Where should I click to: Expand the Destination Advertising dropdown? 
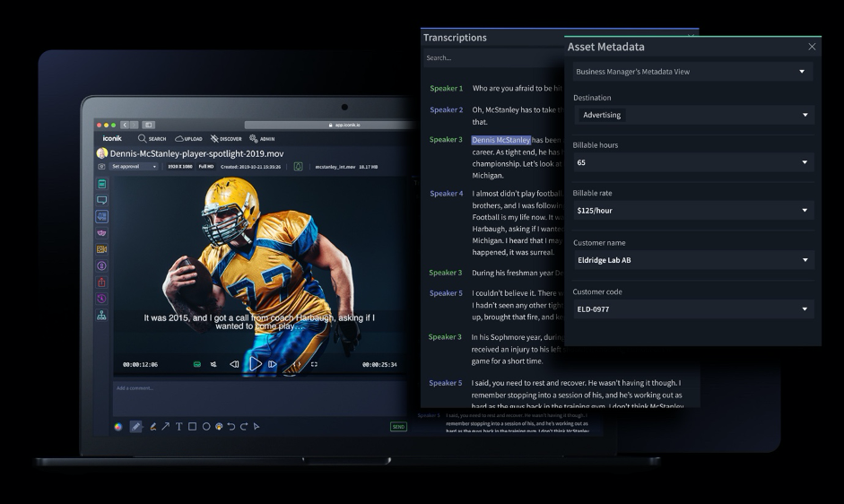pyautogui.click(x=694, y=115)
